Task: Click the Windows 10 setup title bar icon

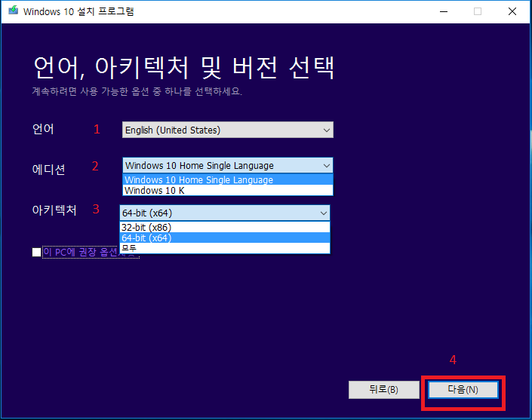Action: 14,10
